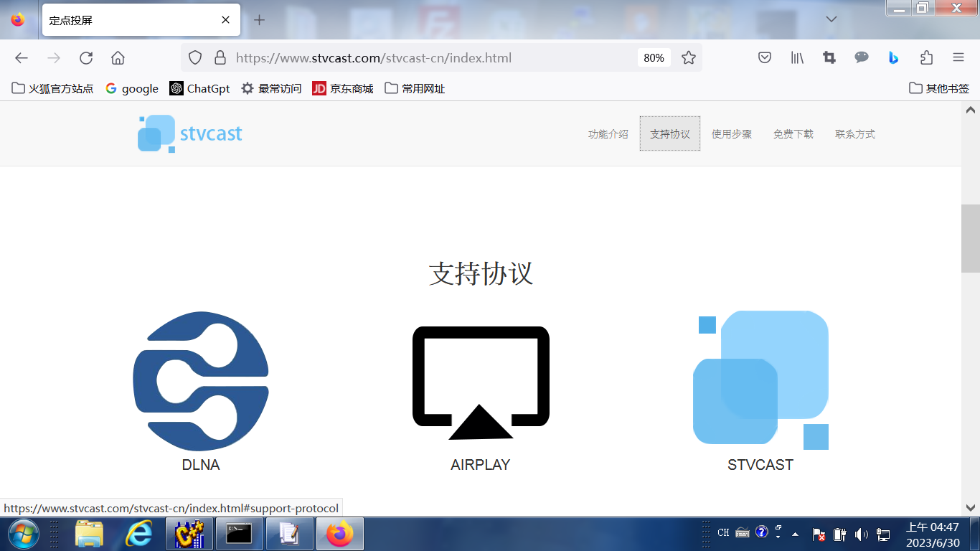Open Windows Explorer from the taskbar
Screen dimensions: 980x551
(x=90, y=534)
